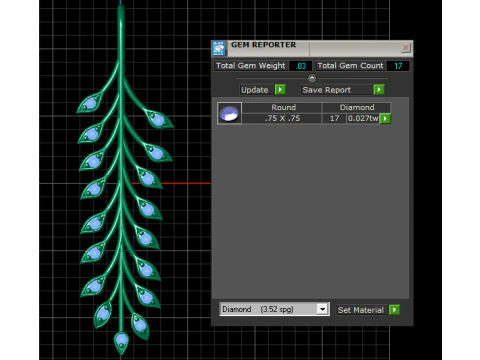Click the Gem Reporter title icon
The image size is (480, 360).
tap(219, 48)
